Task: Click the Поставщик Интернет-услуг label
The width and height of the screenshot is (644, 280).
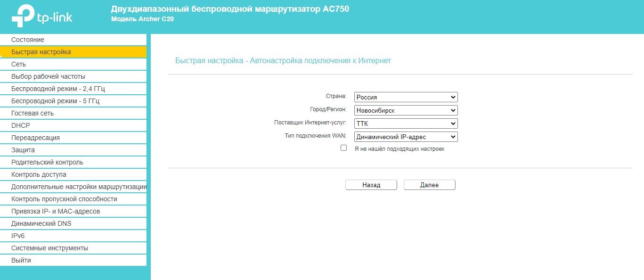Action: tap(310, 123)
